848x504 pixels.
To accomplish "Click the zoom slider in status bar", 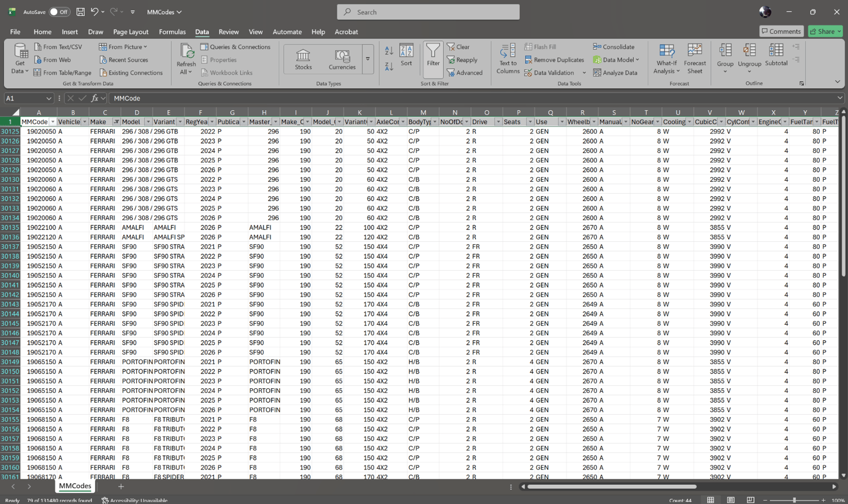I will (x=794, y=500).
